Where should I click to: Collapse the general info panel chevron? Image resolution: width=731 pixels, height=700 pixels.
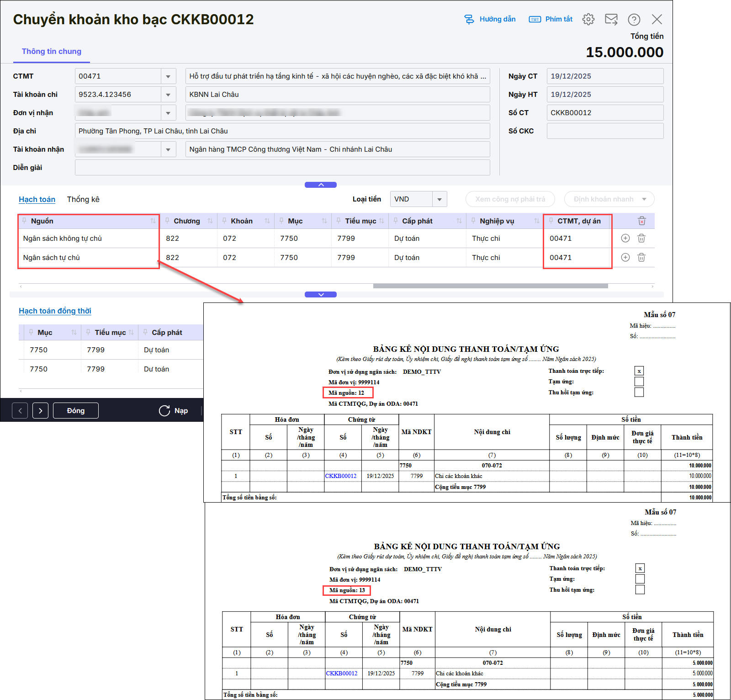321,185
